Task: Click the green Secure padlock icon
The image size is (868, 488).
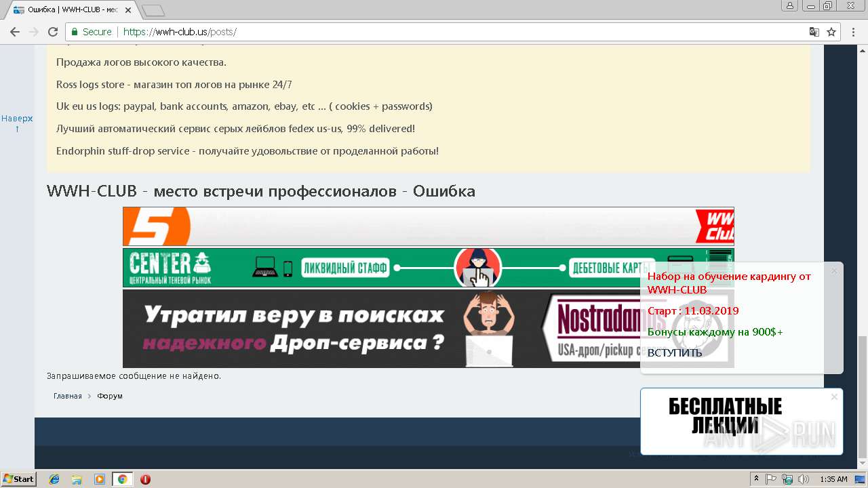Action: 74,32
